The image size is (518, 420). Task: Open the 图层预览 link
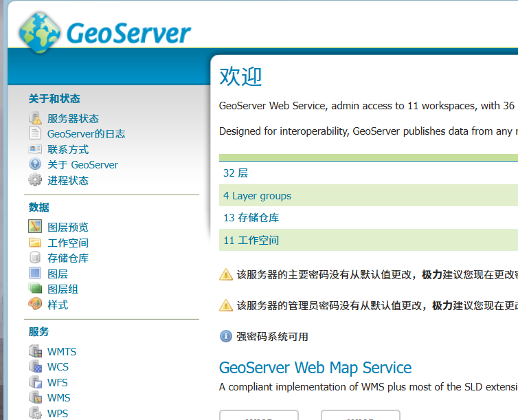click(68, 227)
